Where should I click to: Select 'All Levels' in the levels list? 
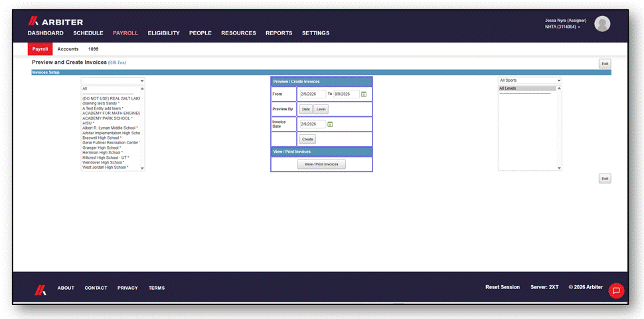coord(527,88)
